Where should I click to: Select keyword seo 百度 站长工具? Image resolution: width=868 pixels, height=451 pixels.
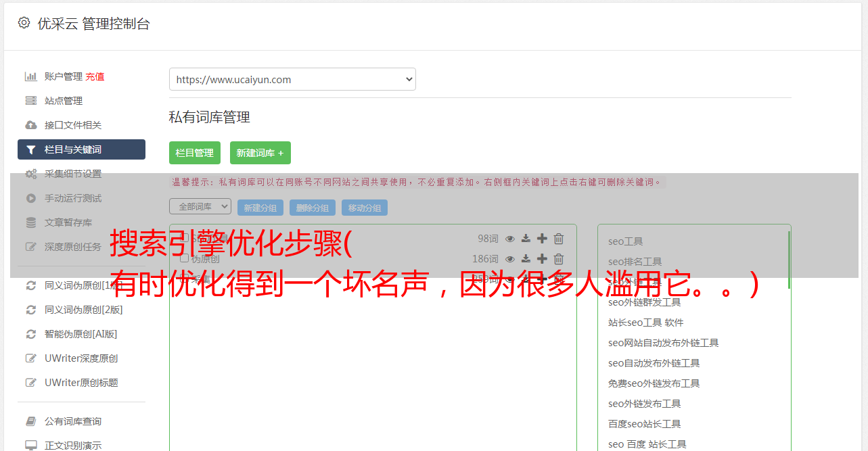click(x=647, y=444)
